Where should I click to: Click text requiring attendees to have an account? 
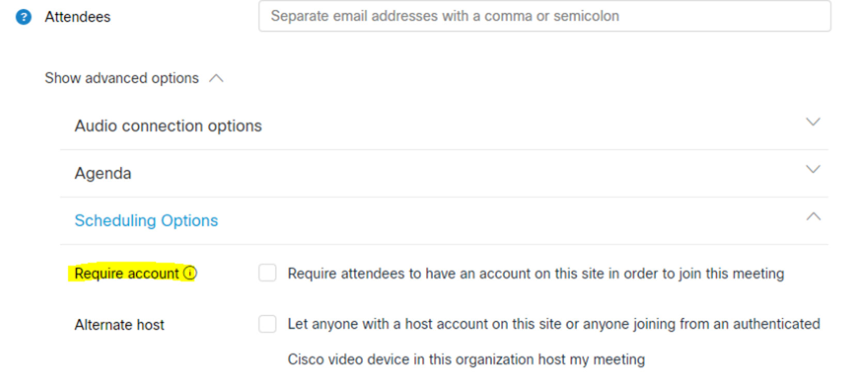point(536,273)
